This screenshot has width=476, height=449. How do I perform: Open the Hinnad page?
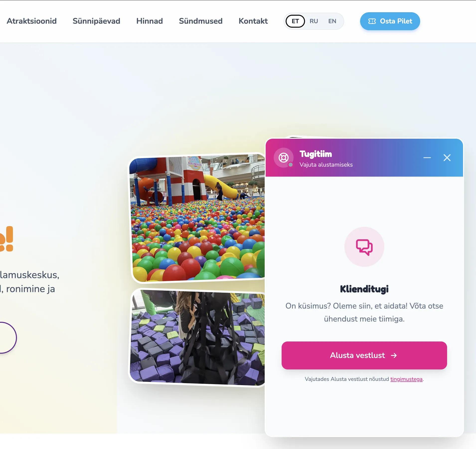click(x=150, y=21)
